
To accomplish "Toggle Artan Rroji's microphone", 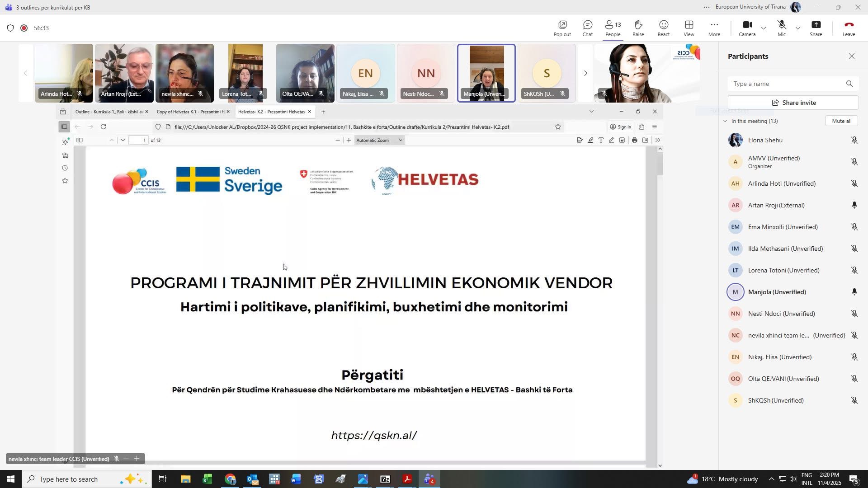I will pos(854,205).
